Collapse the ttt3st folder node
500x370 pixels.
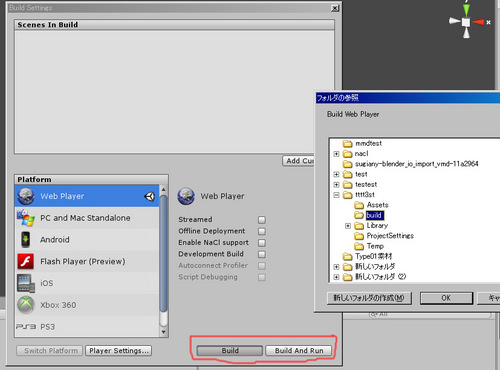(336, 195)
